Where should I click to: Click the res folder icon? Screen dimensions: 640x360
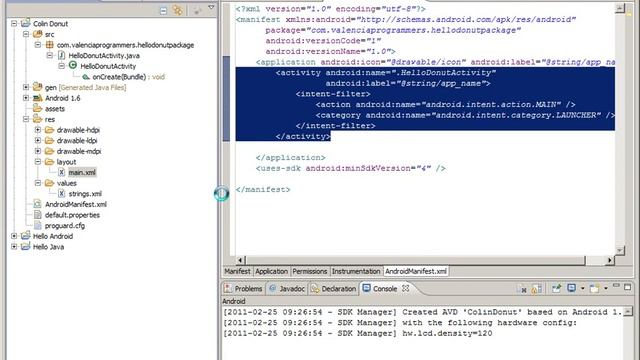38,119
